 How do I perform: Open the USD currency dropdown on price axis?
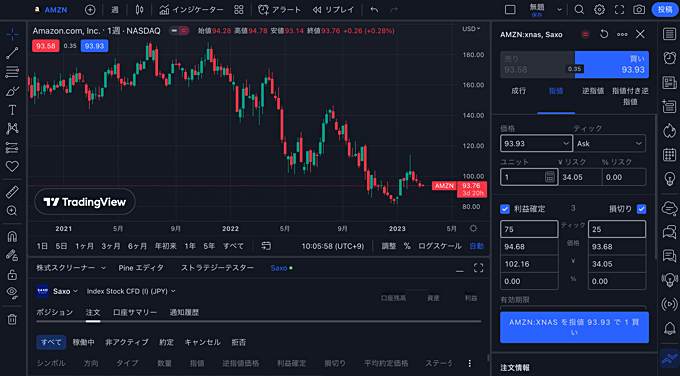471,29
